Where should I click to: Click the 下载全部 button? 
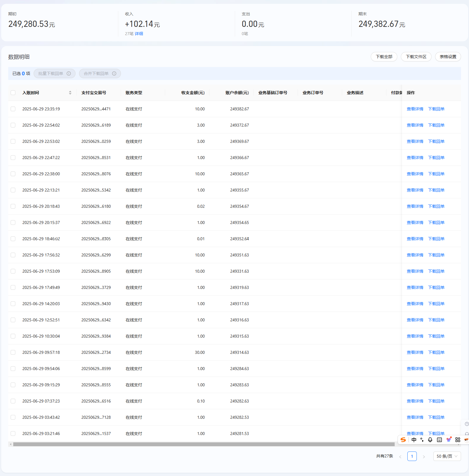(384, 57)
